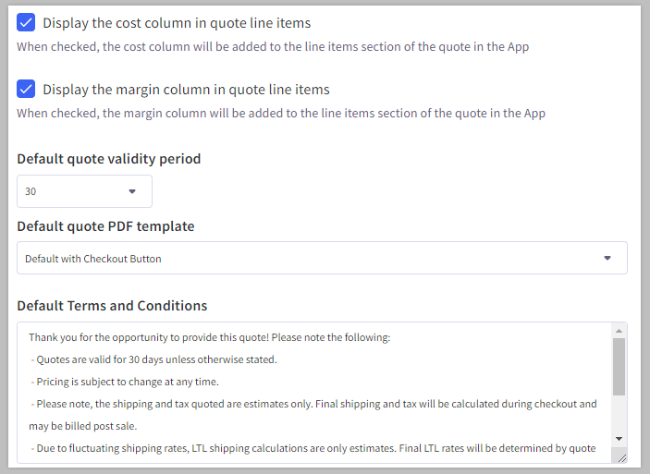Click the Terms and Conditions scrollbar thumb
The image size is (650, 474).
point(619,366)
